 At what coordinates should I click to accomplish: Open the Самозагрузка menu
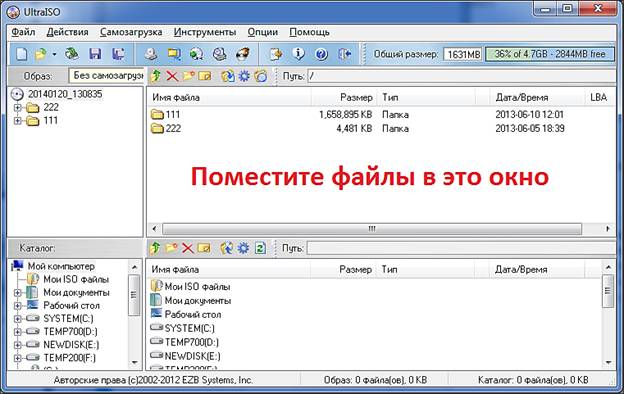(x=131, y=32)
